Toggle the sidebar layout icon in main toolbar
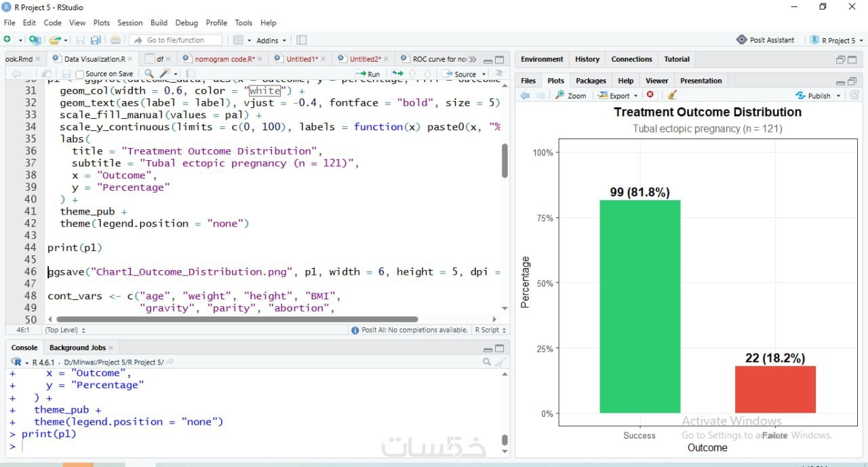Image resolution: width=868 pixels, height=467 pixels. click(x=302, y=40)
